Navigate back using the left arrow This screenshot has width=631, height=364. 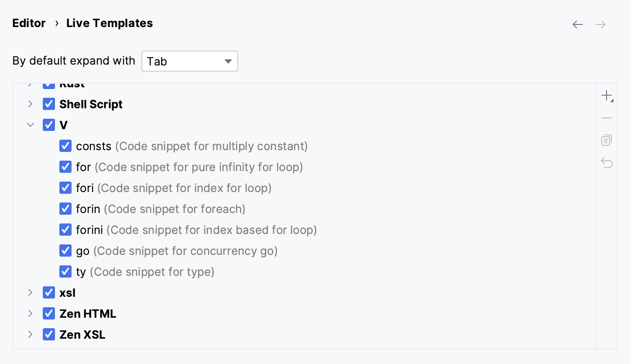[x=577, y=24]
